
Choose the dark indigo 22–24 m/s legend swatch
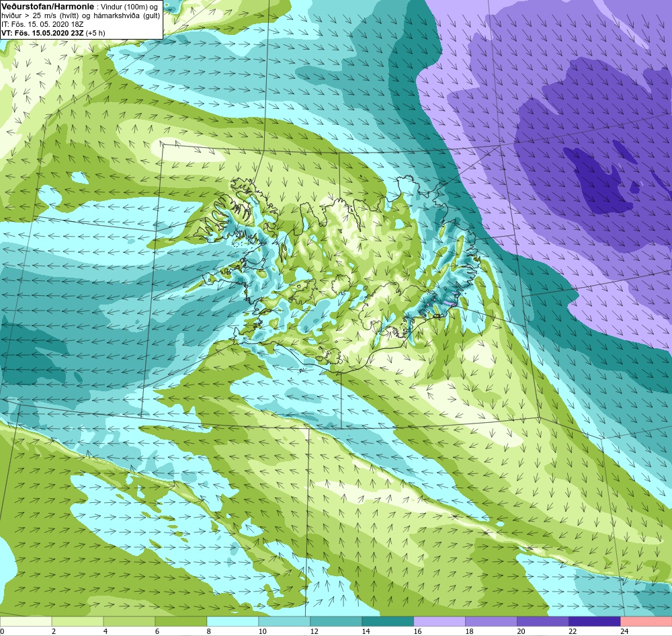point(595,621)
